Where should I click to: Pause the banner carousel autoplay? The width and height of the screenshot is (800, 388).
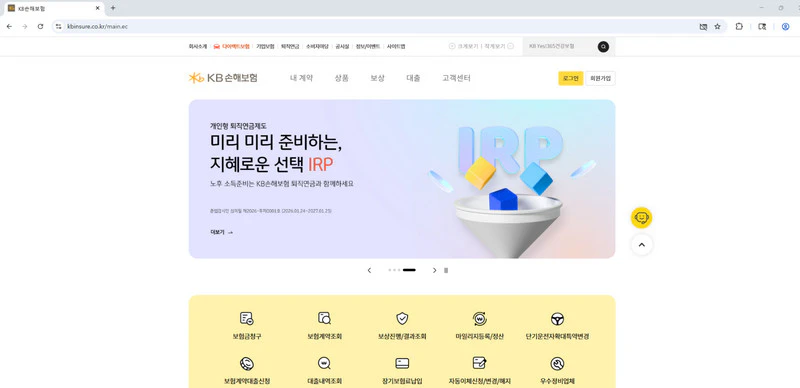point(446,270)
